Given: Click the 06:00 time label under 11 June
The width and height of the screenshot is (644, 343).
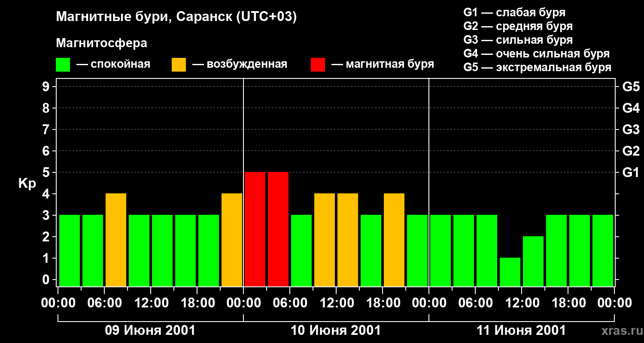Looking at the screenshot, I should pyautogui.click(x=475, y=303).
